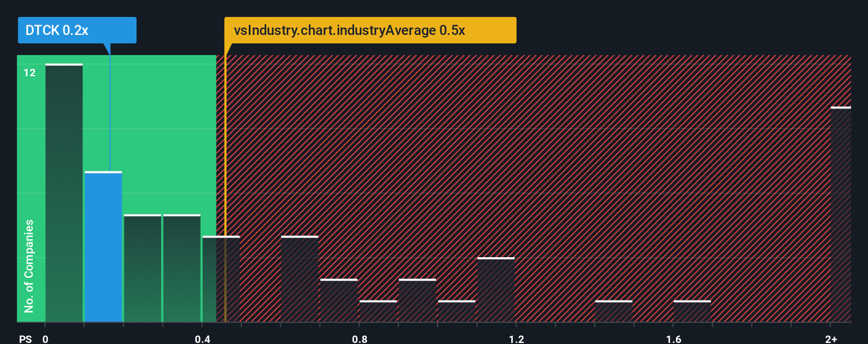
Task: Click the 0.4 axis tick label
Action: [x=202, y=339]
